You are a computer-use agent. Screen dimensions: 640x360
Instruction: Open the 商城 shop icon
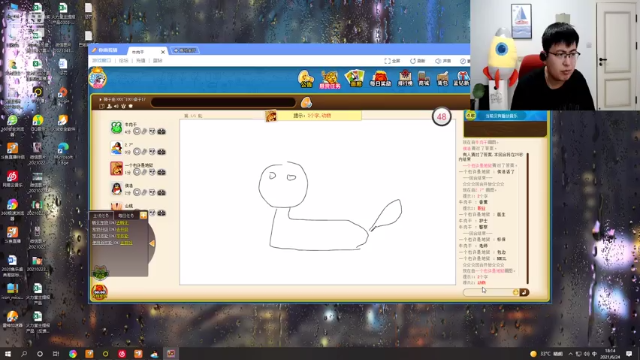coord(424,78)
